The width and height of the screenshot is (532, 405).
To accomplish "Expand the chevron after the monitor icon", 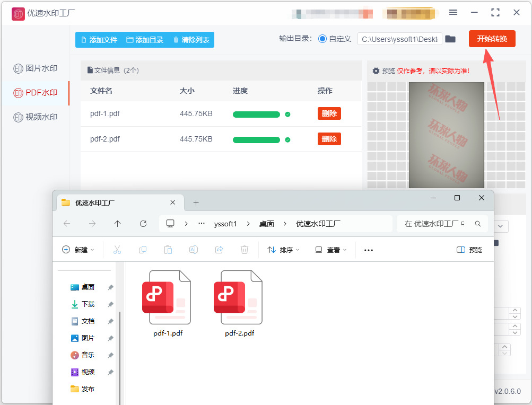I will tap(186, 224).
